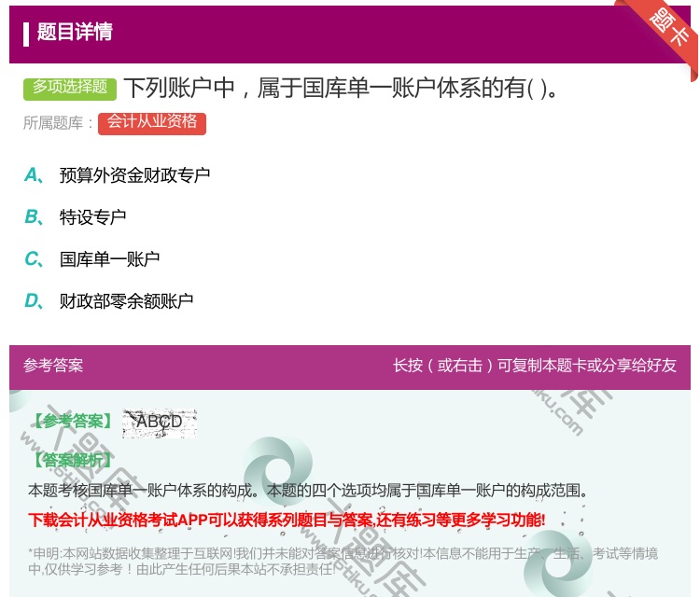
Task: Open the red 下载会计从业资格考试APP link
Action: click(287, 521)
